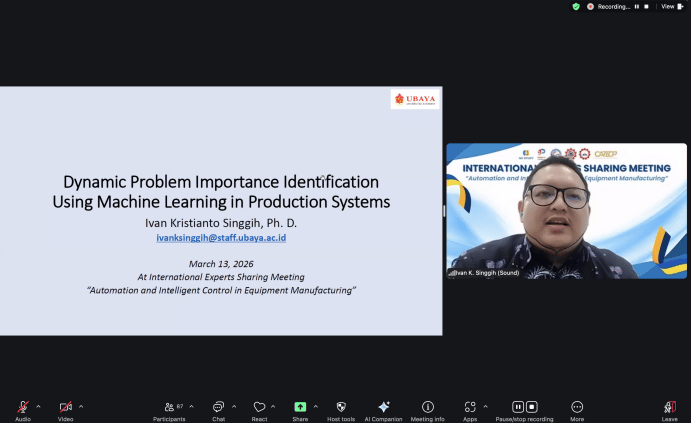Leave the meeting
The height and width of the screenshot is (423, 691).
[x=670, y=411]
